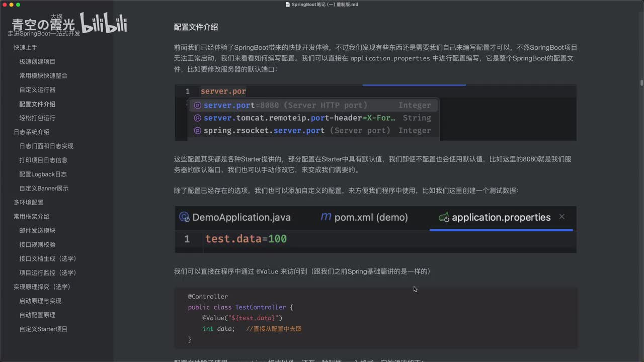
Task: Click the @Controller annotation in code block
Action: pyautogui.click(x=208, y=297)
